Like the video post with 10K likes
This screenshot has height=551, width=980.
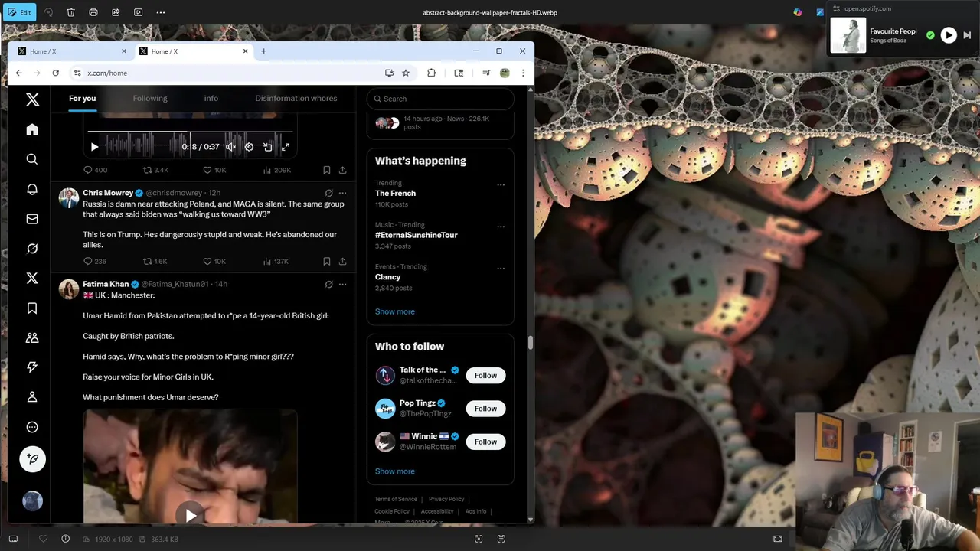point(207,170)
